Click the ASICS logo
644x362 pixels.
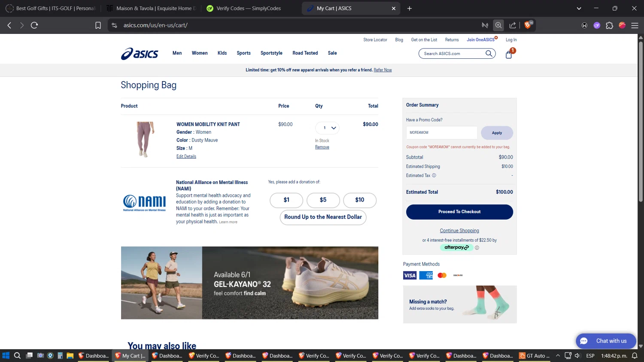click(140, 54)
